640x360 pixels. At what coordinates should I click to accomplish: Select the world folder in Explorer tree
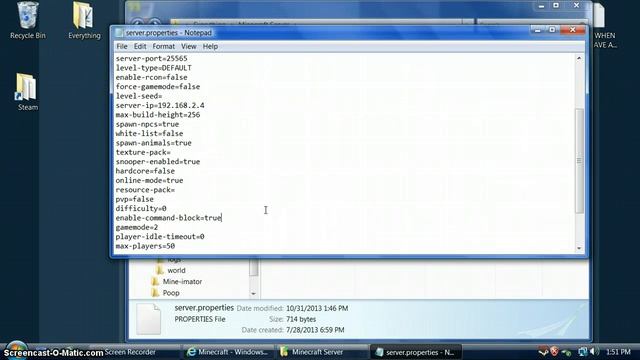click(176, 270)
